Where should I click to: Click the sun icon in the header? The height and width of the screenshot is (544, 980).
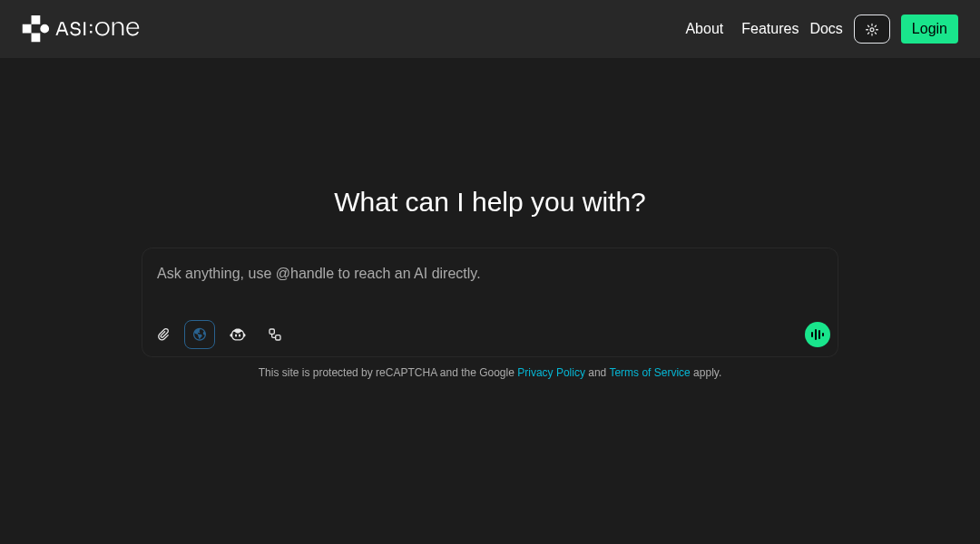click(x=871, y=29)
